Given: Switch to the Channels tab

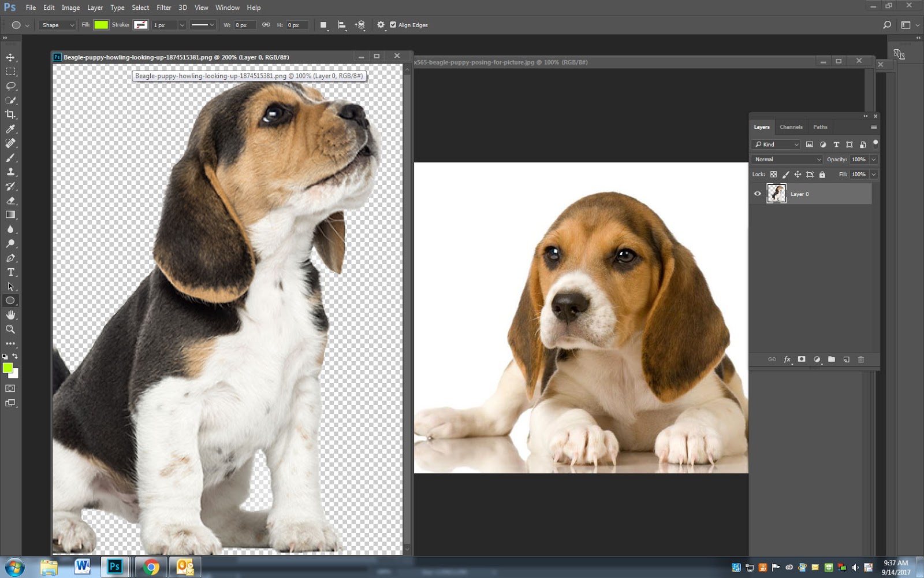Looking at the screenshot, I should point(791,127).
